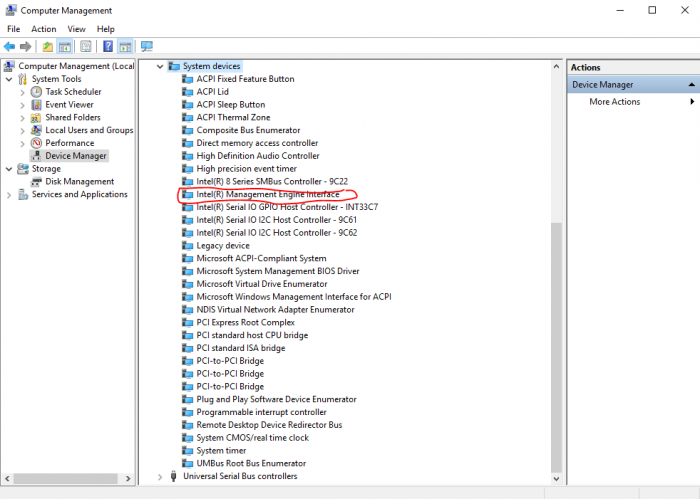
Task: Click the System devices folder icon
Action: 174,67
